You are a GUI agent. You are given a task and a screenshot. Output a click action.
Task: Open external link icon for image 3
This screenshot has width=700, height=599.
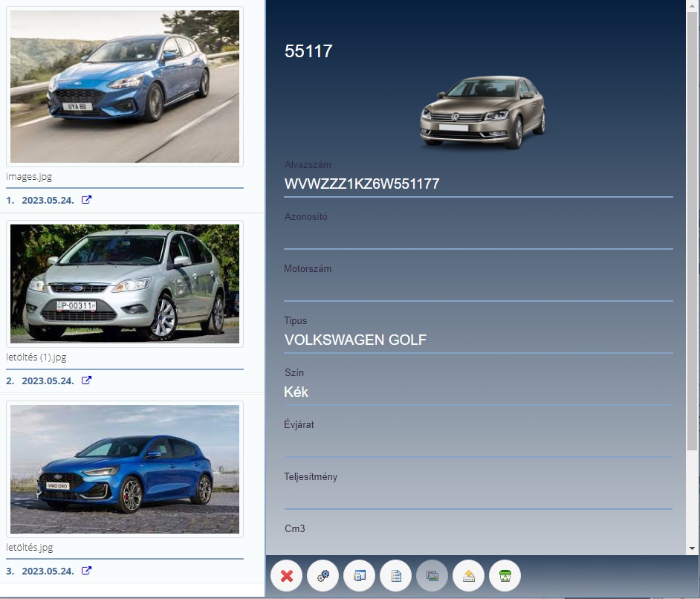click(x=87, y=571)
